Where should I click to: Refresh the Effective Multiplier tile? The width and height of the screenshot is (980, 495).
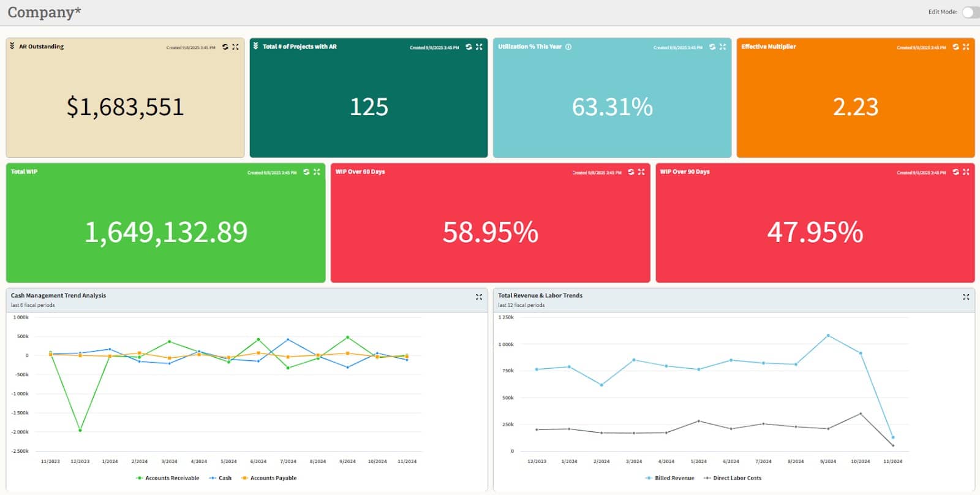pyautogui.click(x=956, y=47)
